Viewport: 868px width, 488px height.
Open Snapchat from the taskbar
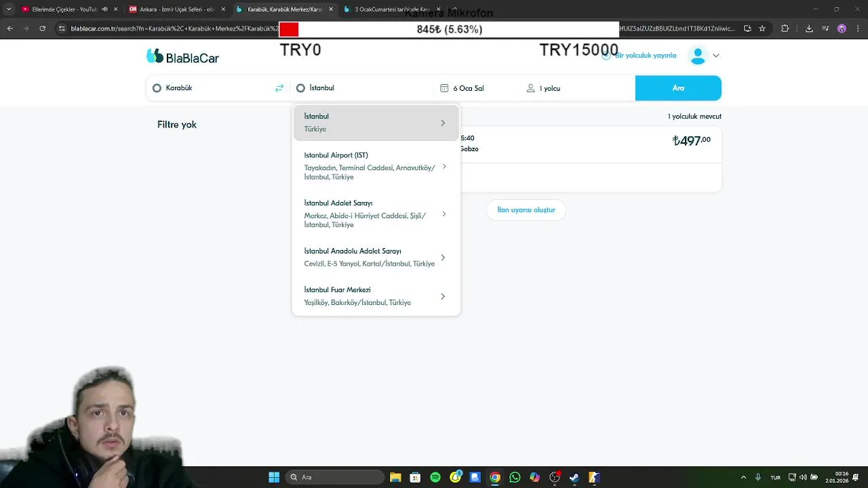[456, 477]
